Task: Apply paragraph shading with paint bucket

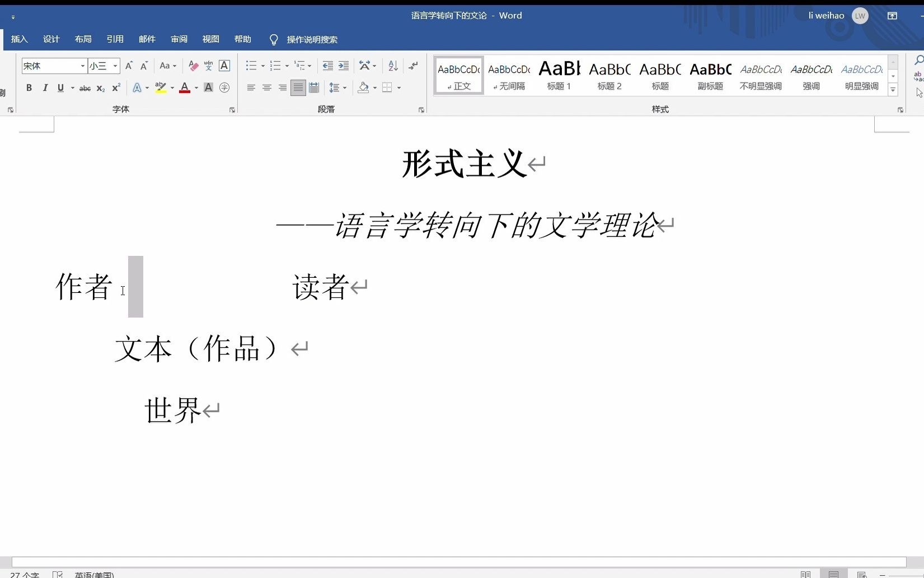Action: click(363, 87)
